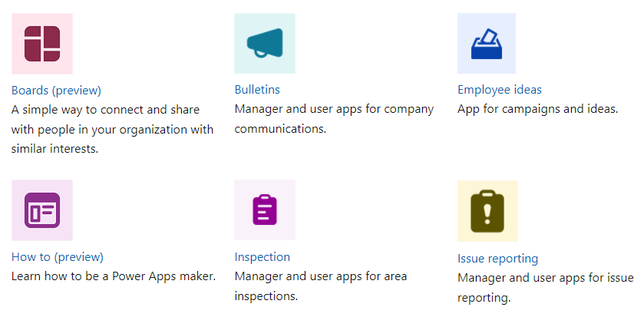Open the Issue reporting exclamation icon
This screenshot has width=644, height=317.
click(x=487, y=211)
